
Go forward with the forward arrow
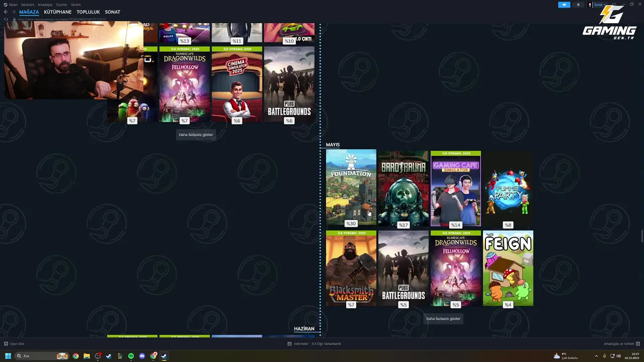point(14,12)
